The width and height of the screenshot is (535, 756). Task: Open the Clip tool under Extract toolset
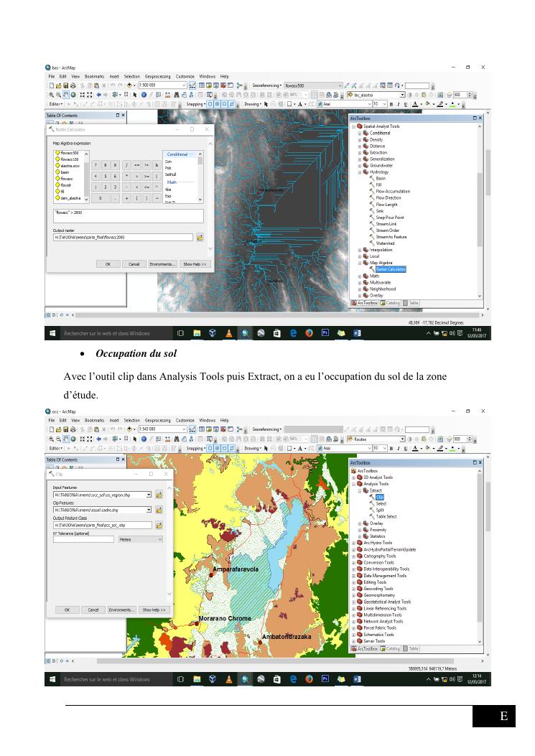point(380,497)
